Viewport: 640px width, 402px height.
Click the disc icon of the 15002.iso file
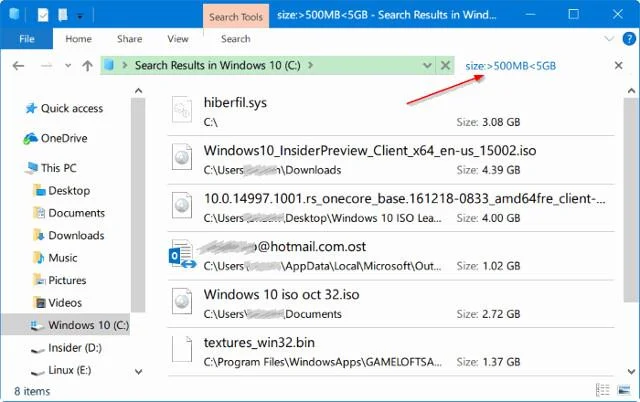click(x=182, y=157)
